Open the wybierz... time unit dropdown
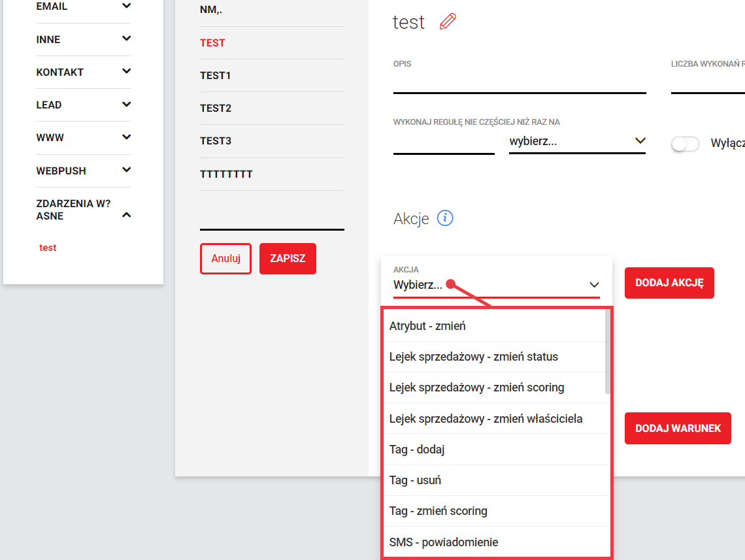The image size is (745, 560). tap(576, 141)
